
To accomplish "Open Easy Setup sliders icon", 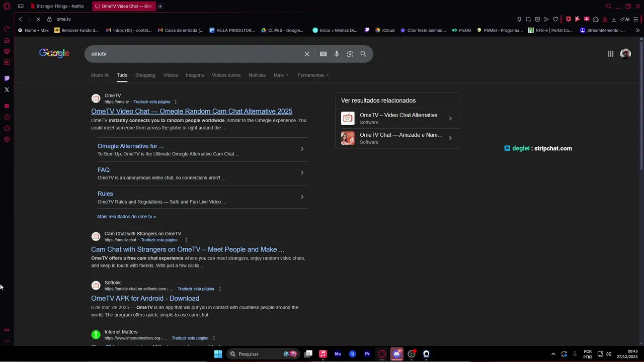I will pyautogui.click(x=637, y=19).
